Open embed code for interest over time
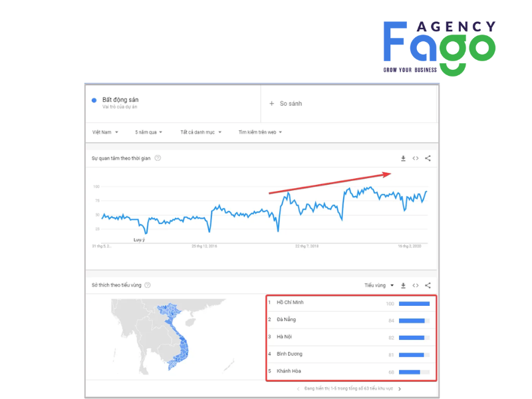532x399 pixels. click(416, 158)
